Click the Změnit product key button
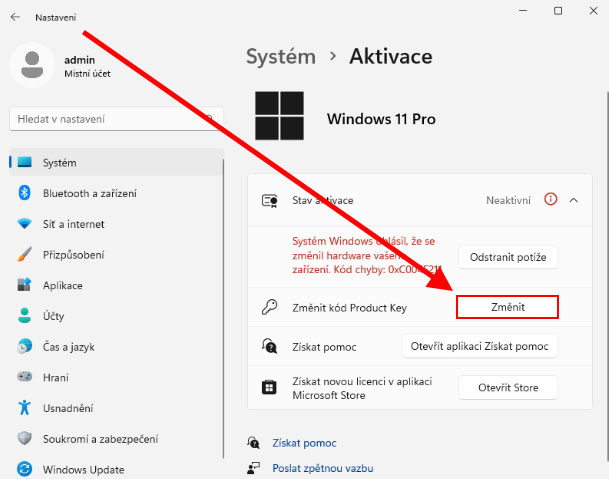Screen dimensions: 609x479 tap(507, 307)
